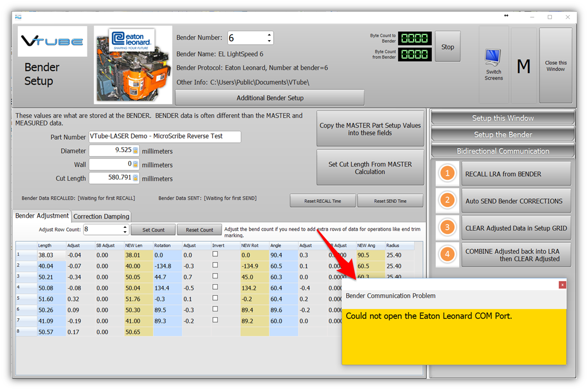Decrease the Adjust Row Count value
Screen dimensions: 588x390
(x=124, y=232)
